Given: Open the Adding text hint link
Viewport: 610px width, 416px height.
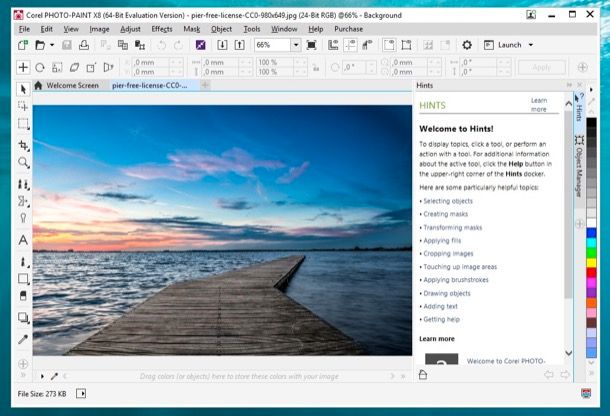Looking at the screenshot, I should point(440,307).
